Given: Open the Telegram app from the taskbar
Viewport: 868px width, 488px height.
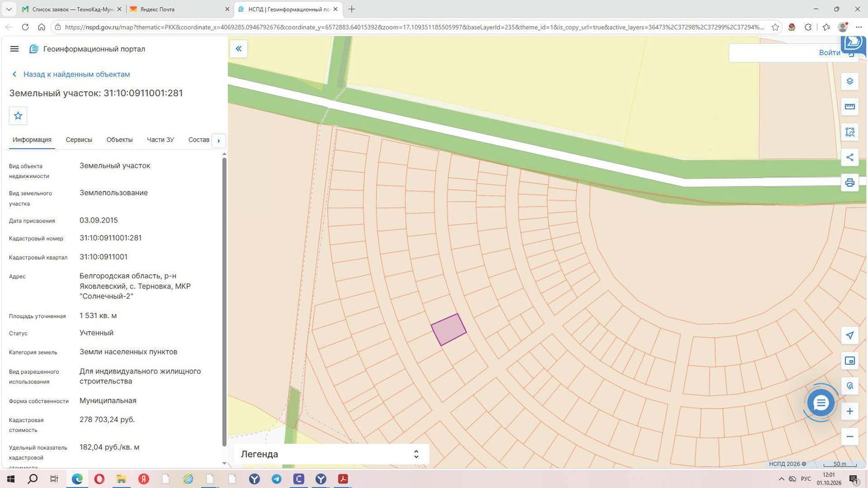Looking at the screenshot, I should coord(277,479).
